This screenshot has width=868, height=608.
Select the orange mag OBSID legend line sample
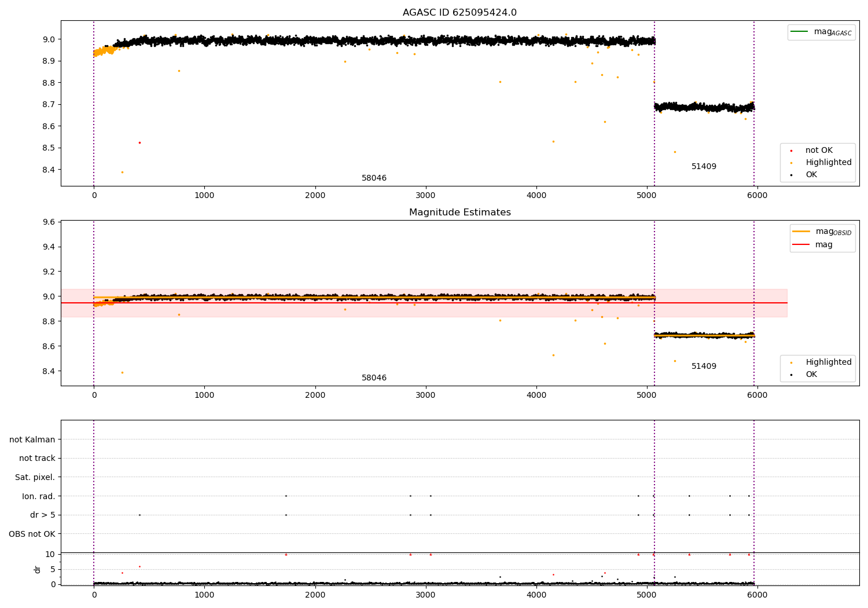pyautogui.click(x=801, y=232)
